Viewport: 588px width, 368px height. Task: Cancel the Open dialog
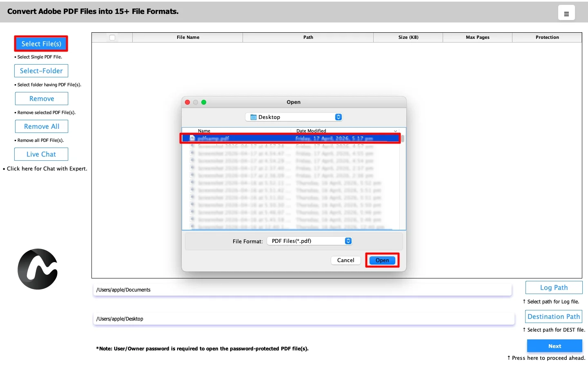coord(345,260)
